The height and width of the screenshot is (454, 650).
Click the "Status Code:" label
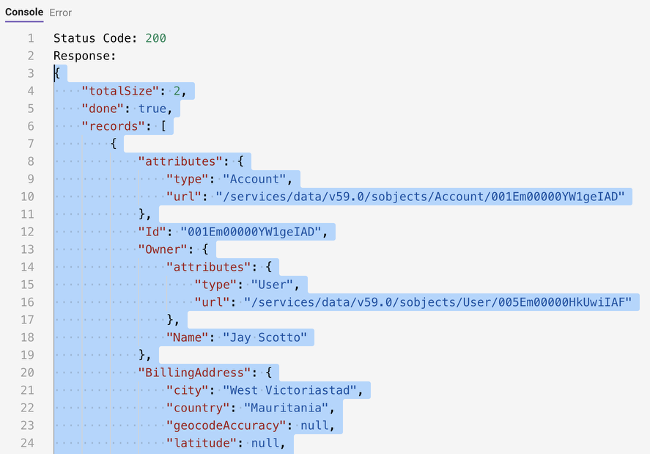point(95,38)
